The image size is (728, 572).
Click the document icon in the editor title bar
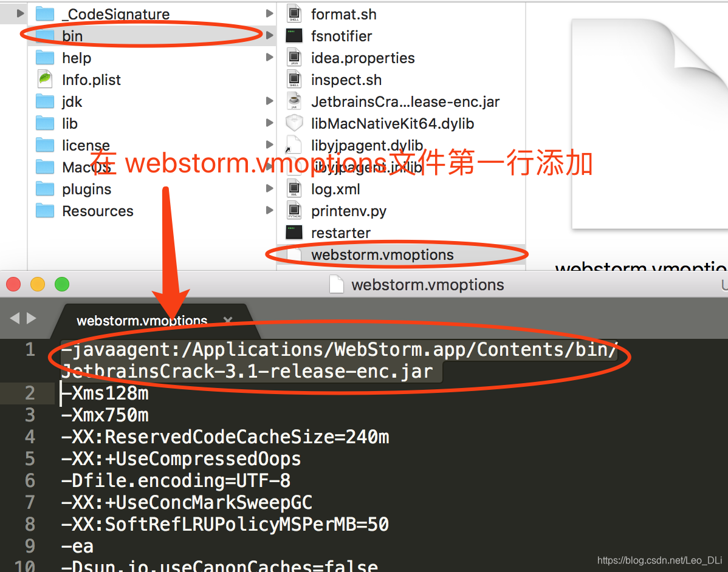point(337,284)
